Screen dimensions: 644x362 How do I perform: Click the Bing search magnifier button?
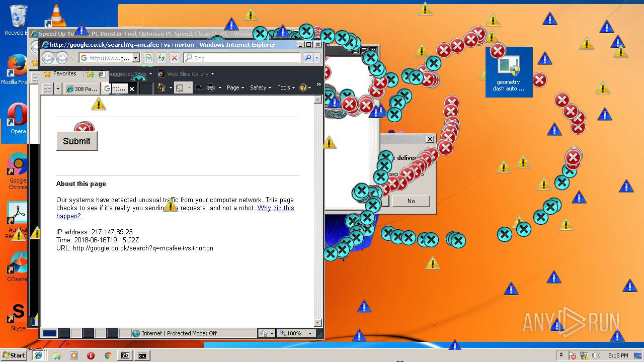pos(308,58)
